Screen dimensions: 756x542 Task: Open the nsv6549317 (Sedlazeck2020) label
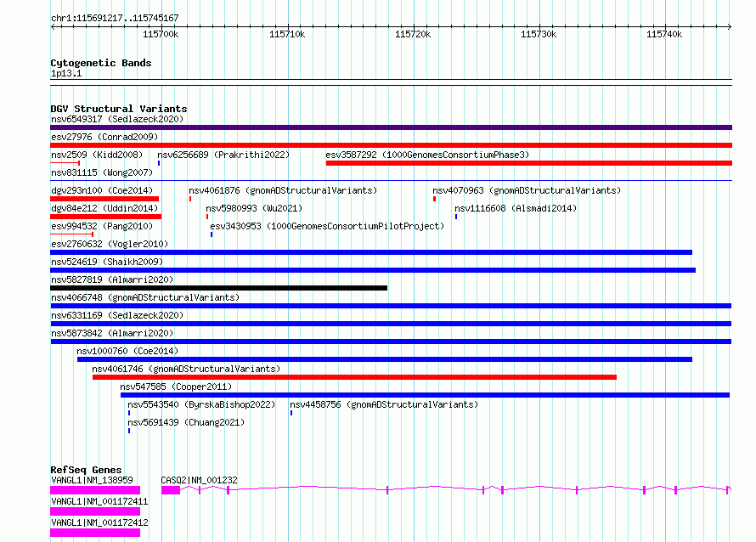[117, 119]
